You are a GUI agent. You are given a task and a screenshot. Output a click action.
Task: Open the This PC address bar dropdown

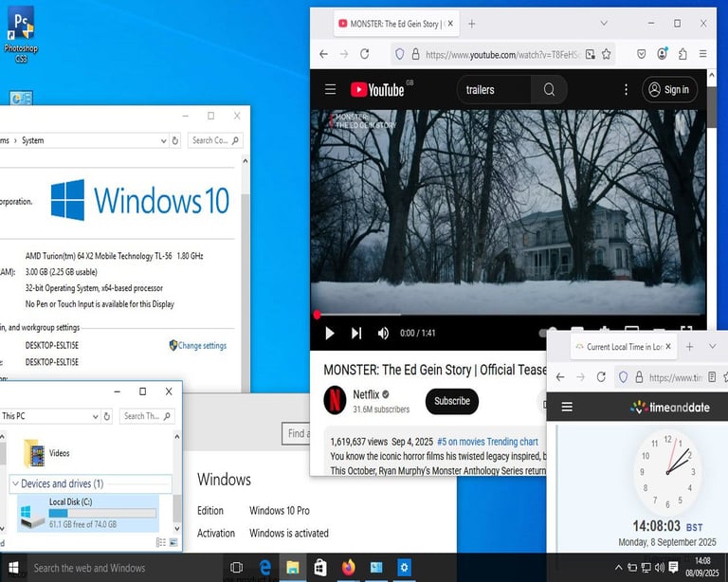95,416
